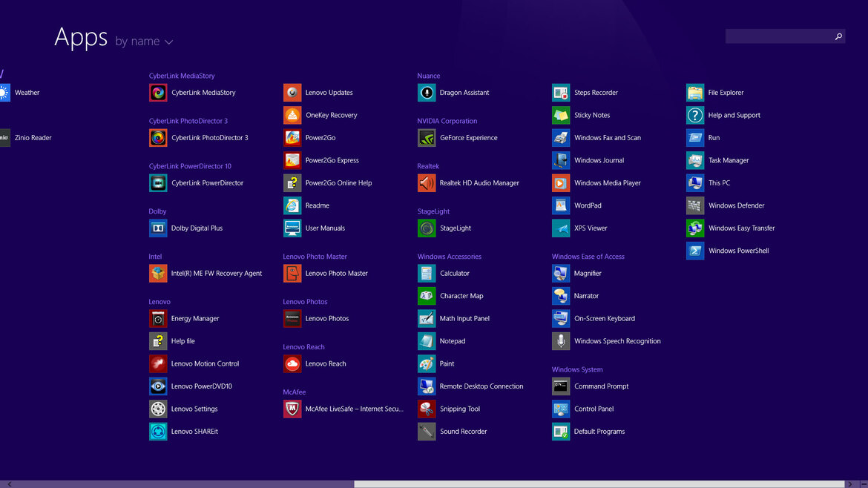Open GeForce Experience icon
Image resolution: width=868 pixels, height=488 pixels.
click(x=427, y=138)
